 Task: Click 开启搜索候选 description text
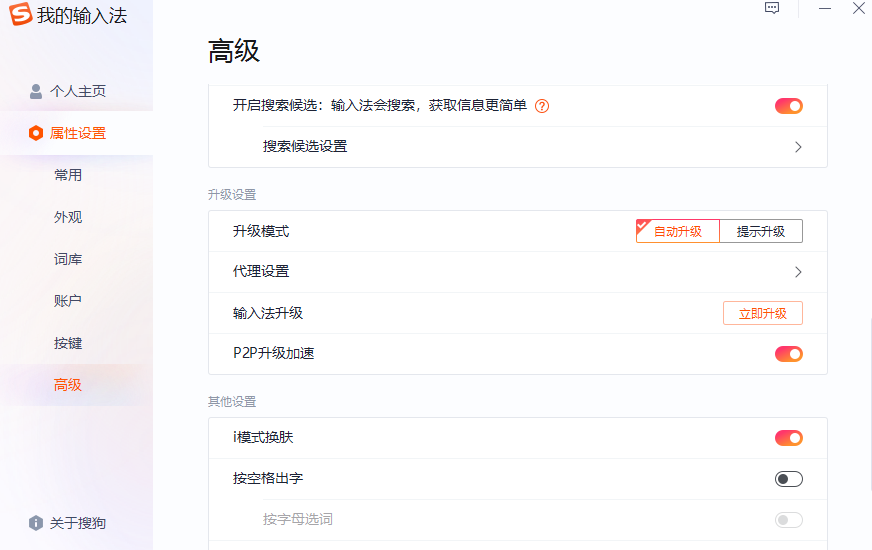[x=380, y=105]
